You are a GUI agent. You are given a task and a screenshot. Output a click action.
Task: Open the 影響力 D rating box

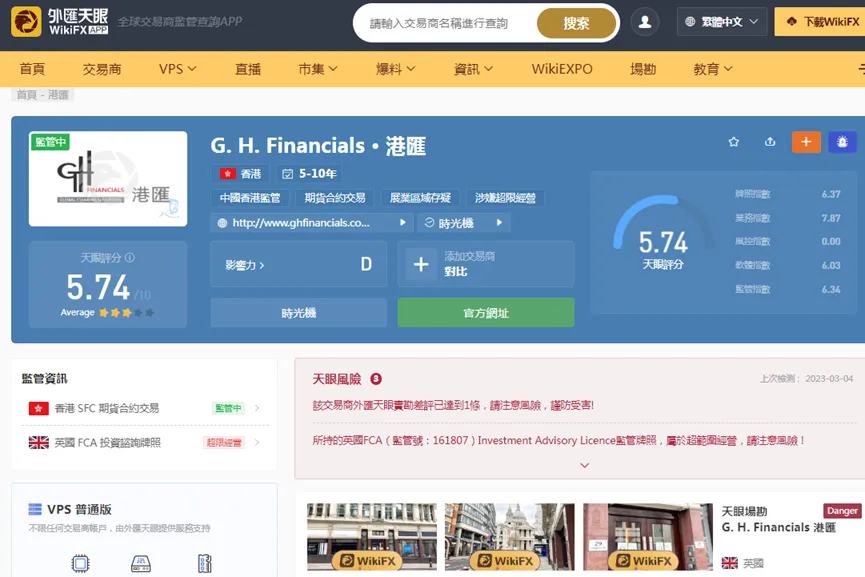298,264
